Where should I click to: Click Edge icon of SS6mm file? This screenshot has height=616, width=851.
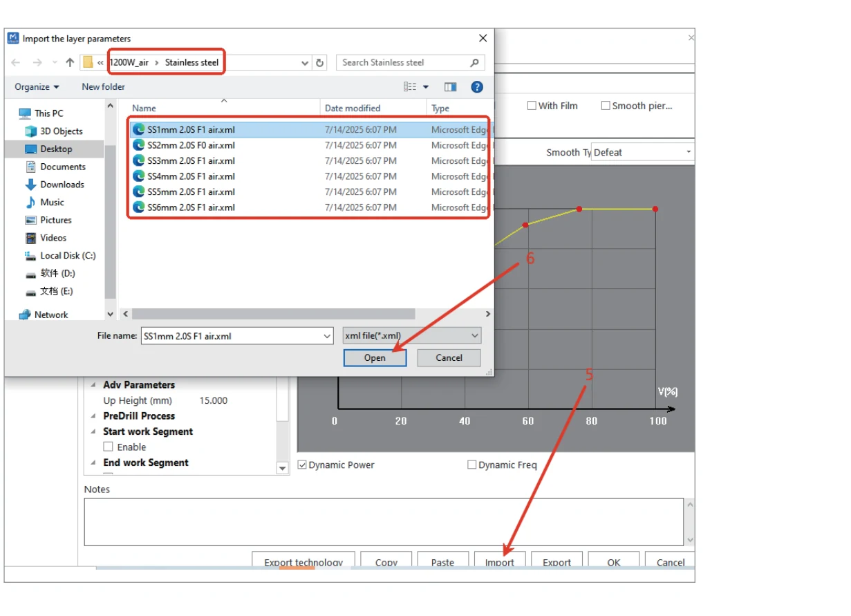138,207
